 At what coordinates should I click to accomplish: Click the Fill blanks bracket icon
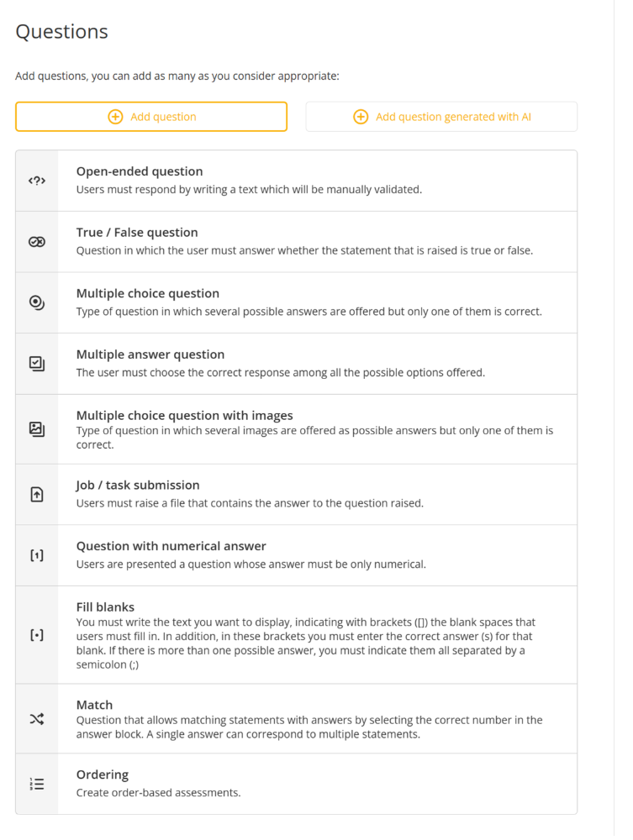(x=36, y=635)
